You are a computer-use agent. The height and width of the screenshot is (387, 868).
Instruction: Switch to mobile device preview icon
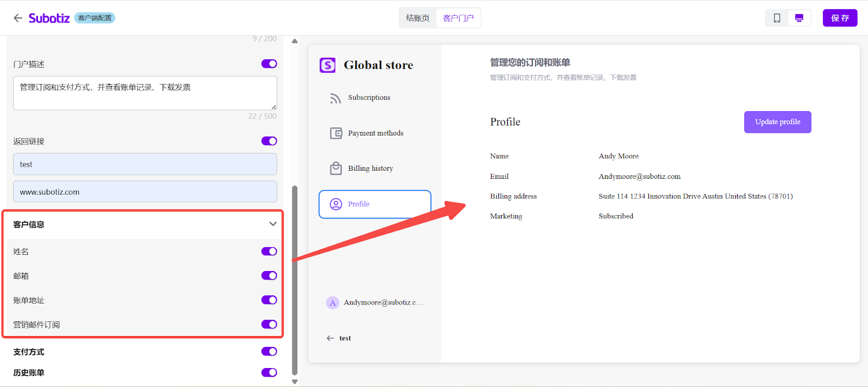[x=777, y=18]
